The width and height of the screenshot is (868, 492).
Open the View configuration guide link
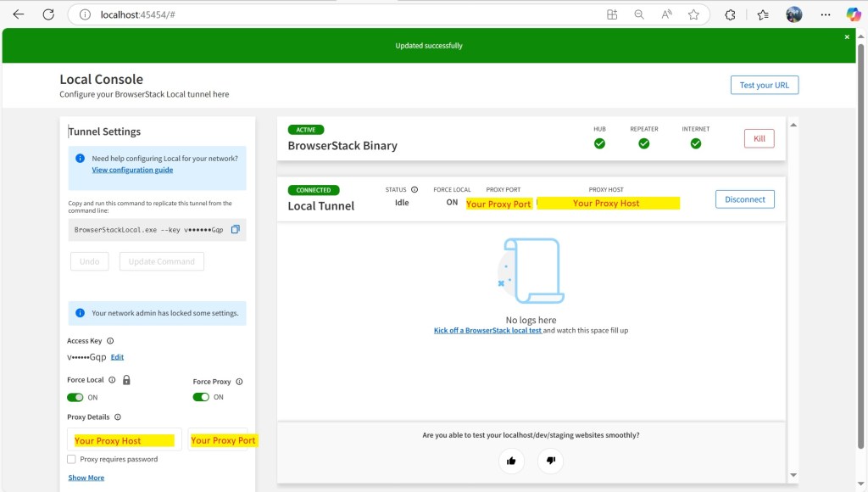[x=132, y=170]
